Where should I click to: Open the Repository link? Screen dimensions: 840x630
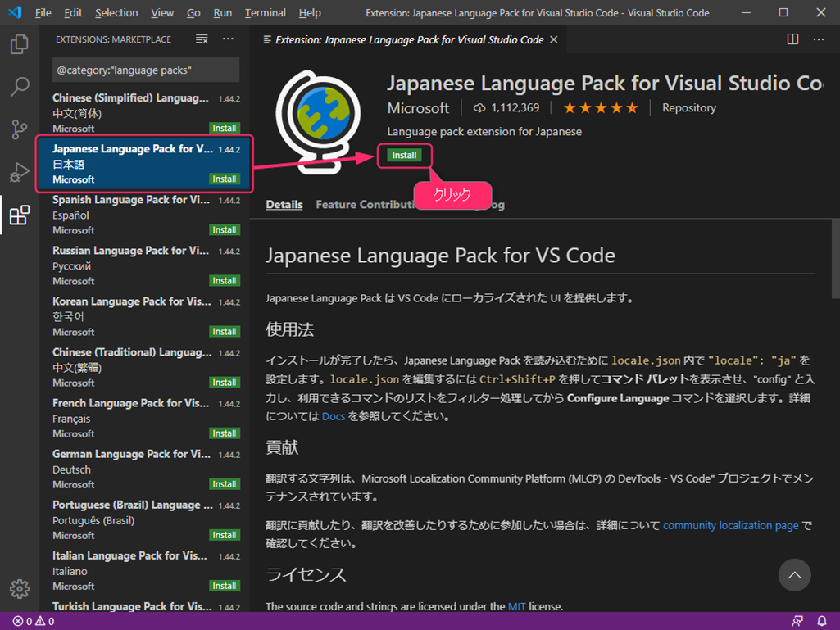coord(689,108)
